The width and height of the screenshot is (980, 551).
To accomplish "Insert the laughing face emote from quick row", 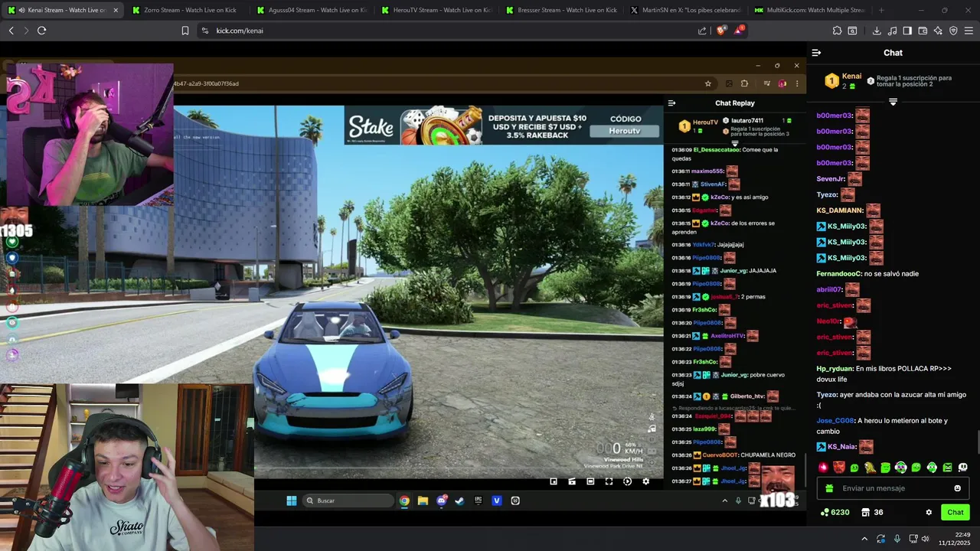I will tap(838, 467).
